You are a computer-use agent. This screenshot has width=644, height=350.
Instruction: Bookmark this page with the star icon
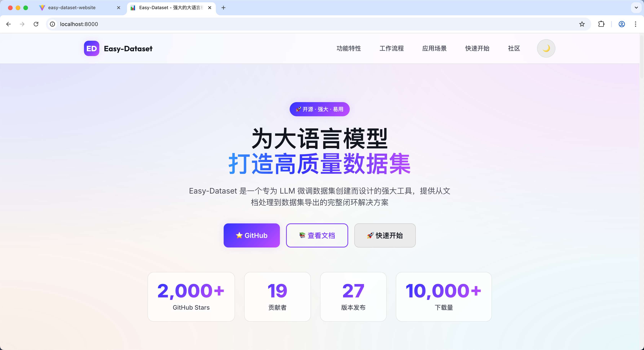582,24
